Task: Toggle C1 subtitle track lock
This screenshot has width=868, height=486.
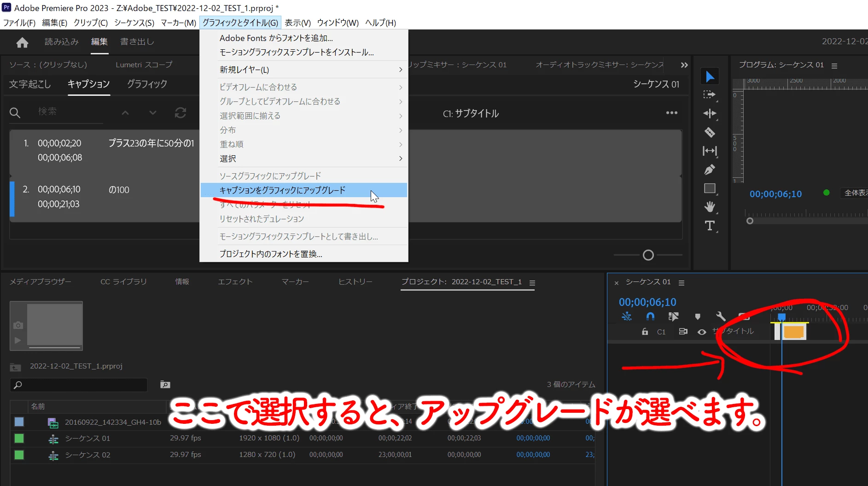Action: 645,332
